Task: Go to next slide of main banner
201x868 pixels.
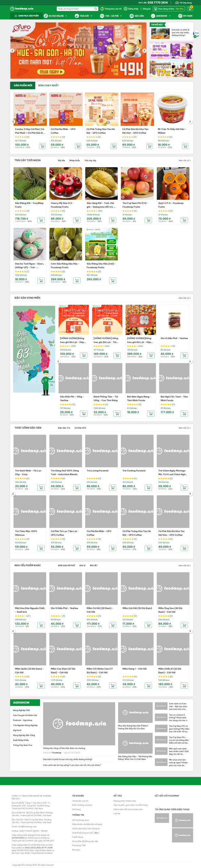Action: click(x=144, y=51)
